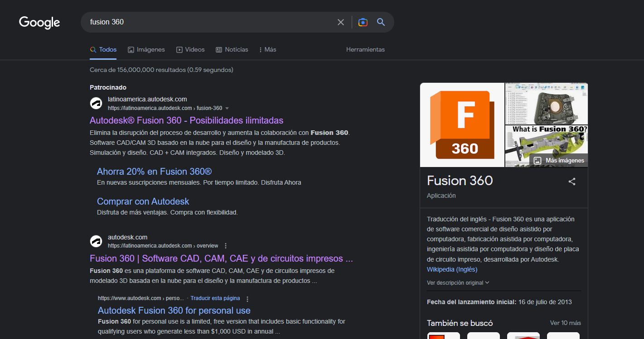Open Wikipedia (Inglés) link
644x339 pixels.
click(452, 269)
